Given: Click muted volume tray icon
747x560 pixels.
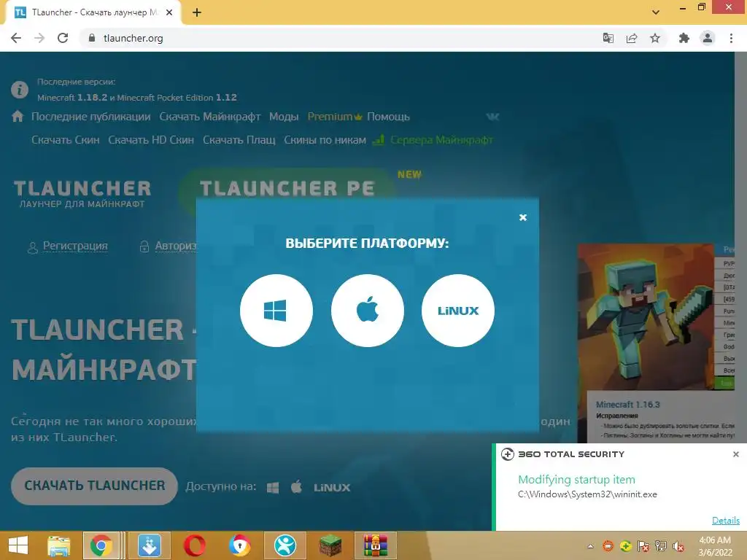Looking at the screenshot, I should (678, 546).
